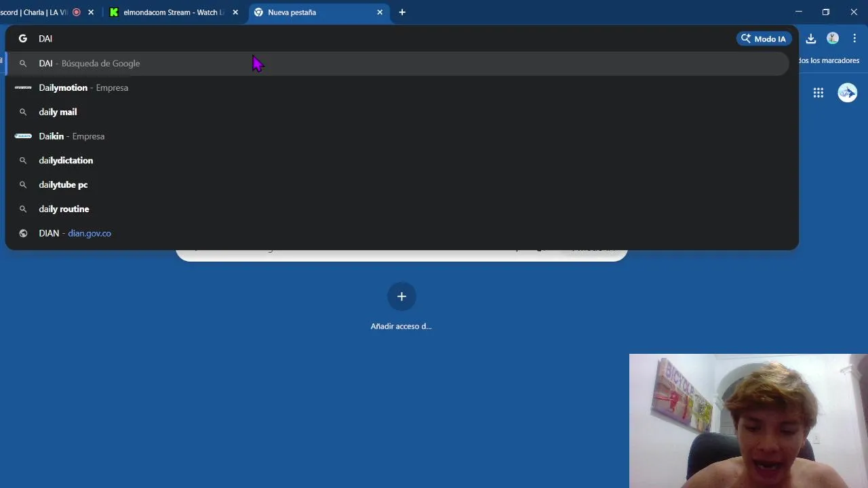Switch to the elmondacom Stream tab
The height and width of the screenshot is (488, 868).
[173, 12]
